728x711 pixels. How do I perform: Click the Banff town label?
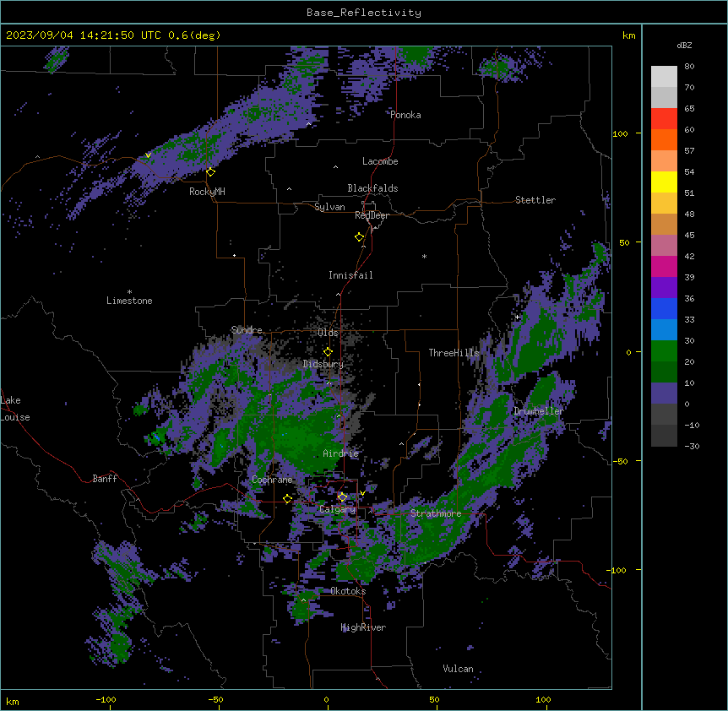point(105,479)
